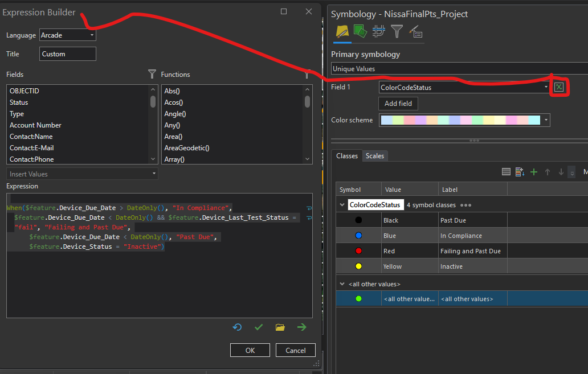Remove Field 1 with the red-circled X button
Screen dimensions: 588x374
pyautogui.click(x=559, y=87)
